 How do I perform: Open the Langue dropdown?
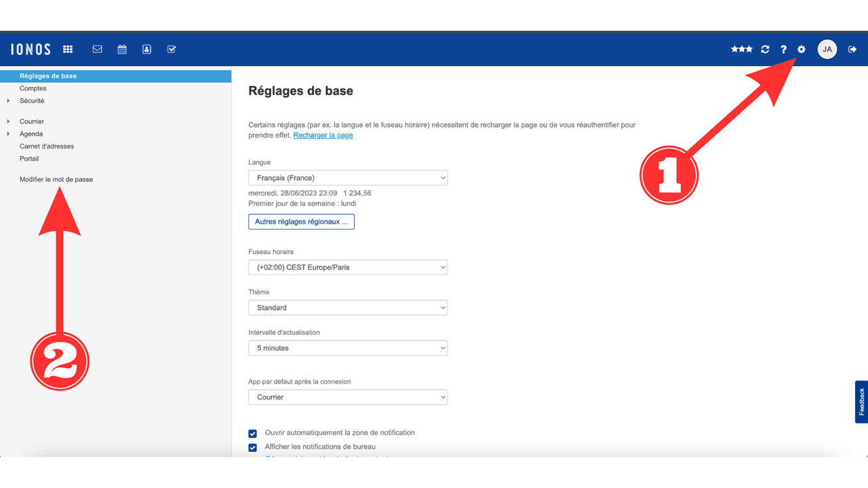pyautogui.click(x=348, y=178)
